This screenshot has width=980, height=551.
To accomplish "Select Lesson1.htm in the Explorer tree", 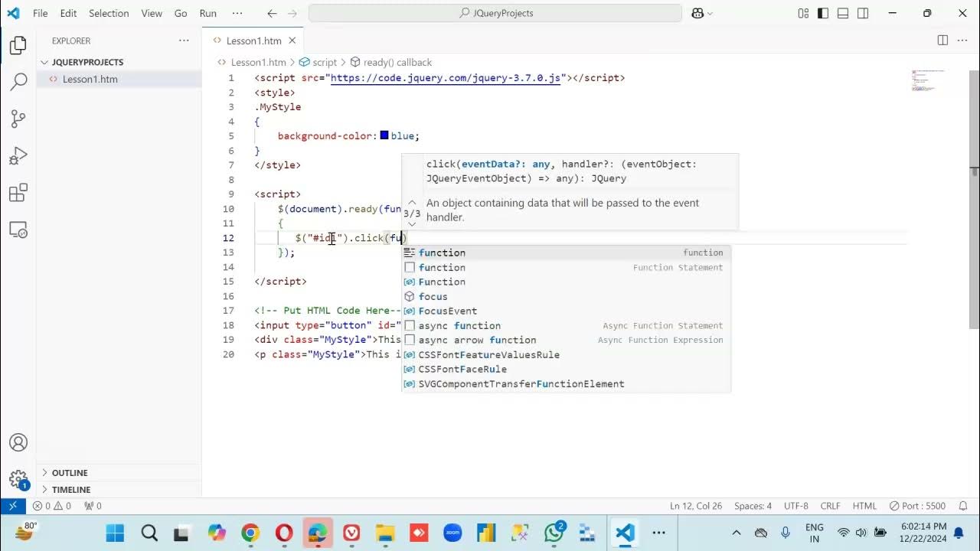I will 119,79.
